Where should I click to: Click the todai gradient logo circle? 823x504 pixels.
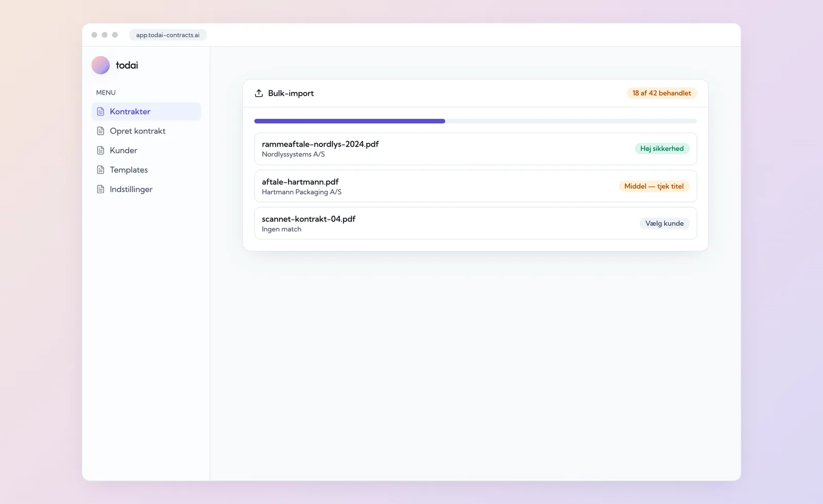click(100, 65)
